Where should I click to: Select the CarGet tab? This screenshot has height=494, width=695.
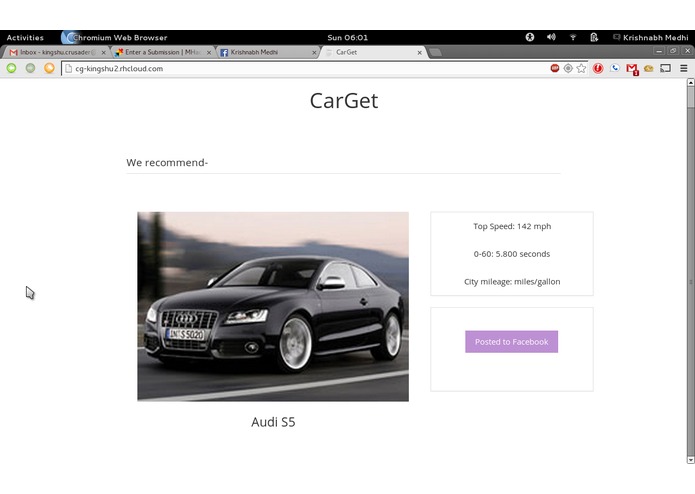373,52
